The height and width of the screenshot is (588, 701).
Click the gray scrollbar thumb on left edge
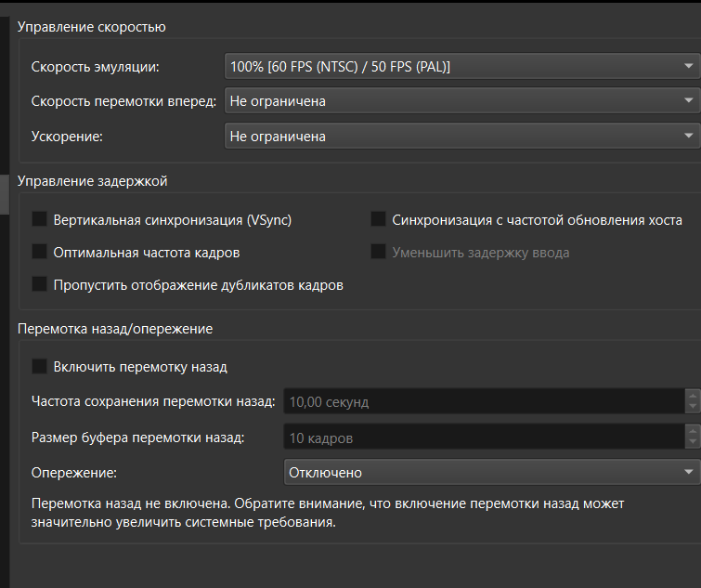(x=4, y=194)
